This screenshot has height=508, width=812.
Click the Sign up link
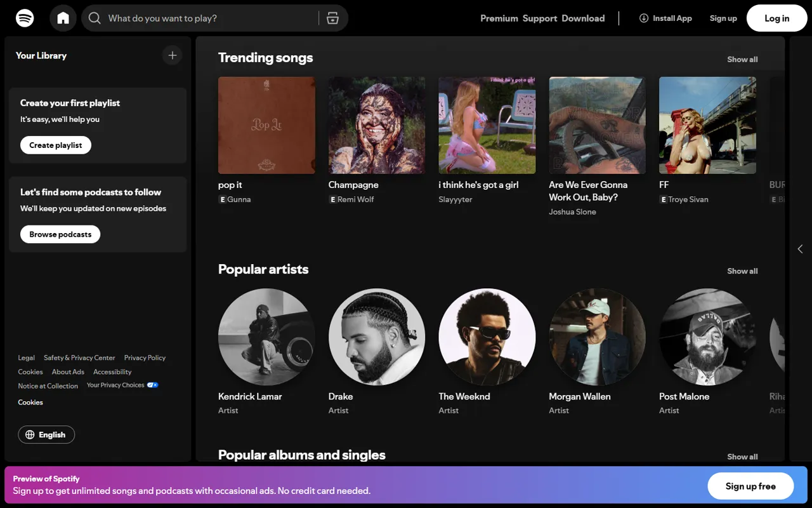tap(723, 18)
